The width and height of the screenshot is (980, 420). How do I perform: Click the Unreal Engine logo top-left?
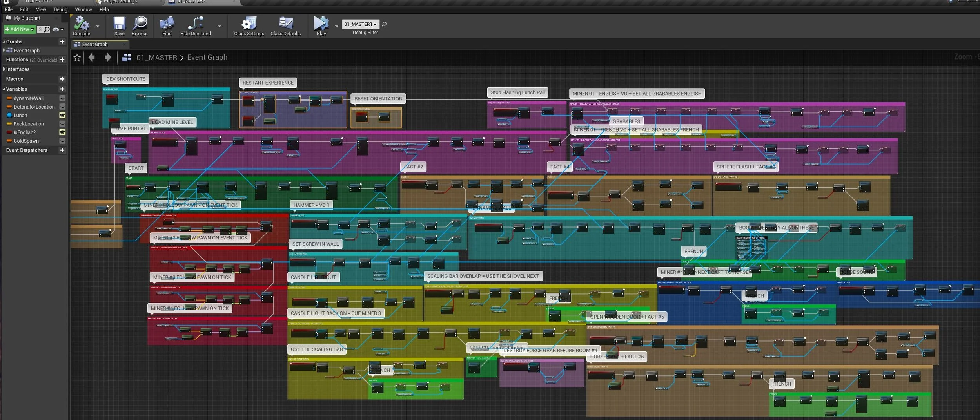6,2
